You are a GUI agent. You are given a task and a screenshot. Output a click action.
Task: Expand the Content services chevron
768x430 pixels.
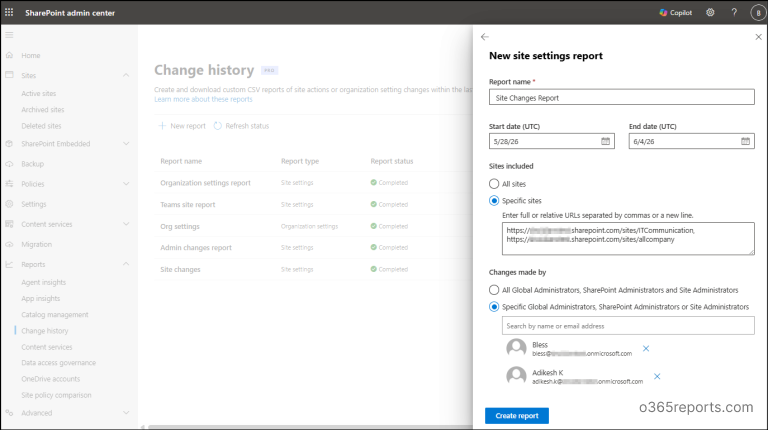[x=126, y=224]
